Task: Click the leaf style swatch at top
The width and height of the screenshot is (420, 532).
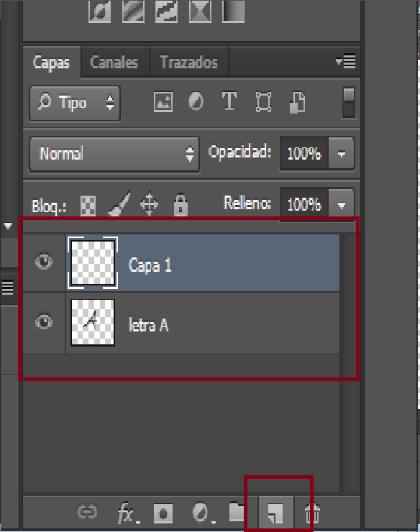Action: 99,12
